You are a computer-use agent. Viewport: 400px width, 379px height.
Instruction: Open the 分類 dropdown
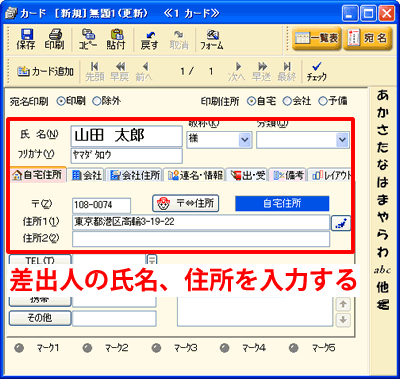pos(342,140)
